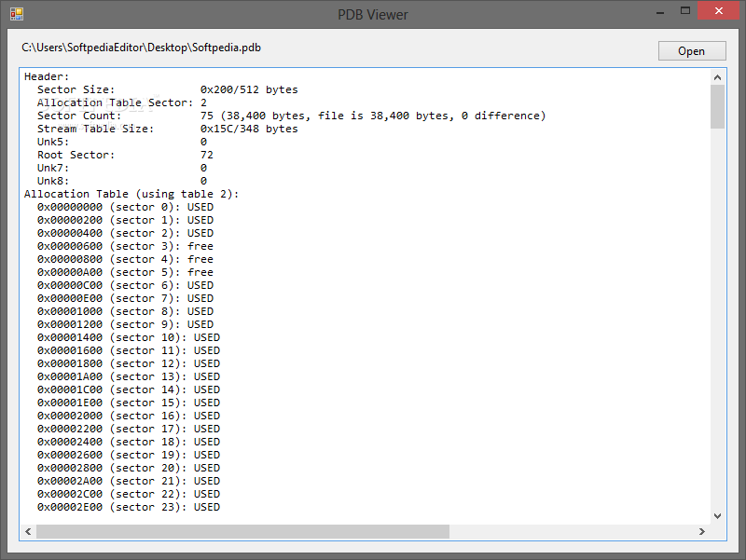The width and height of the screenshot is (746, 560).
Task: Click the PDB Viewer app icon
Action: [17, 14]
